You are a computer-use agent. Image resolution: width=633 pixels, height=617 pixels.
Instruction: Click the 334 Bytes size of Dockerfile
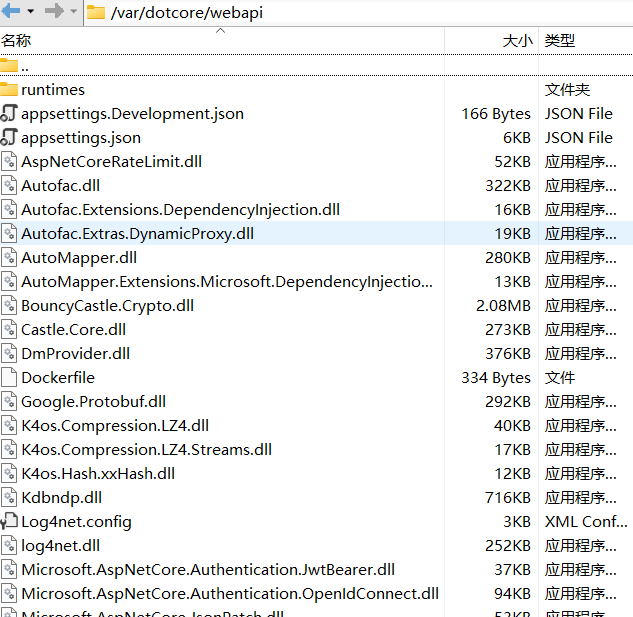coord(496,378)
